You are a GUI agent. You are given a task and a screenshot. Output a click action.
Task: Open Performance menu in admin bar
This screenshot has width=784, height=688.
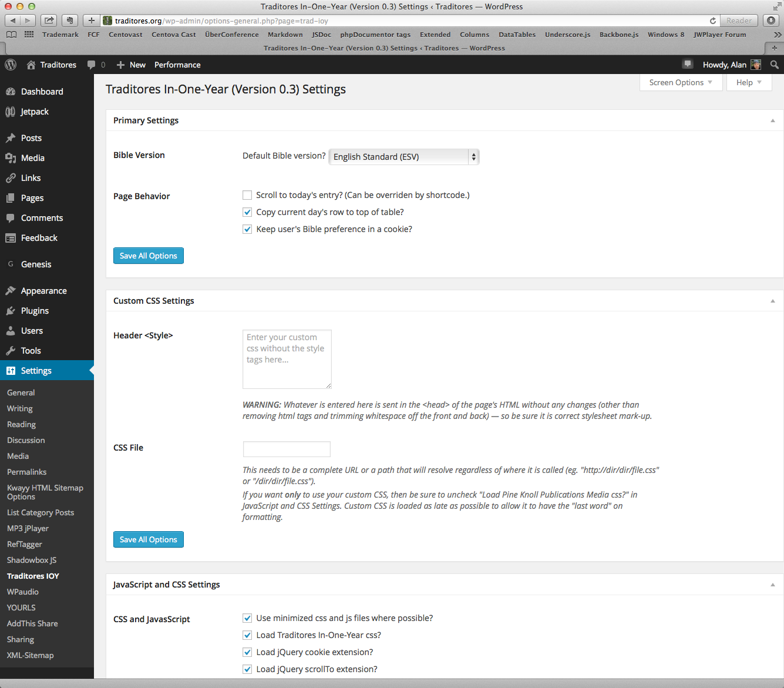pos(177,65)
